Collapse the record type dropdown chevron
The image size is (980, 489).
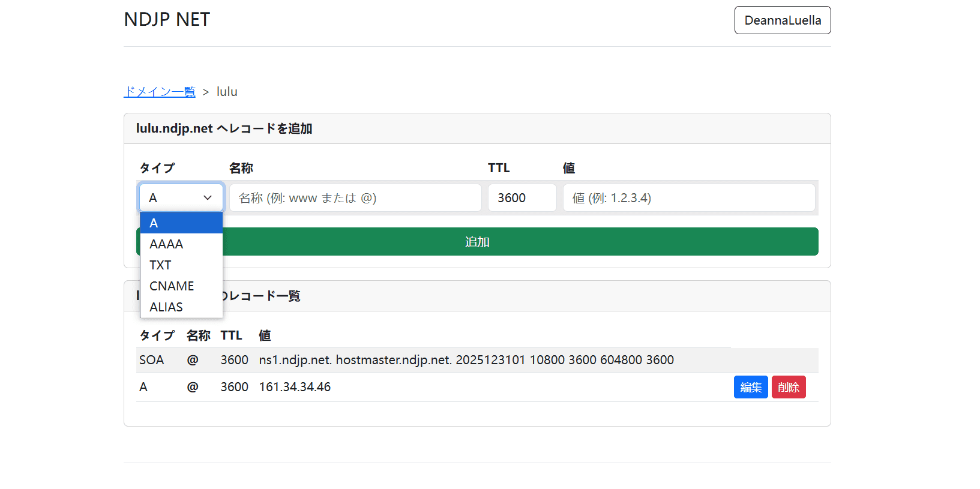(208, 198)
